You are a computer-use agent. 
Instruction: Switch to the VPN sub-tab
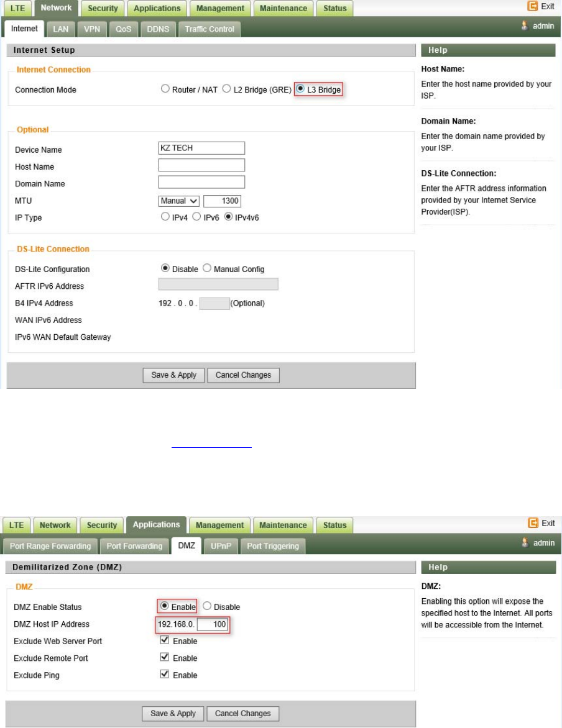92,29
